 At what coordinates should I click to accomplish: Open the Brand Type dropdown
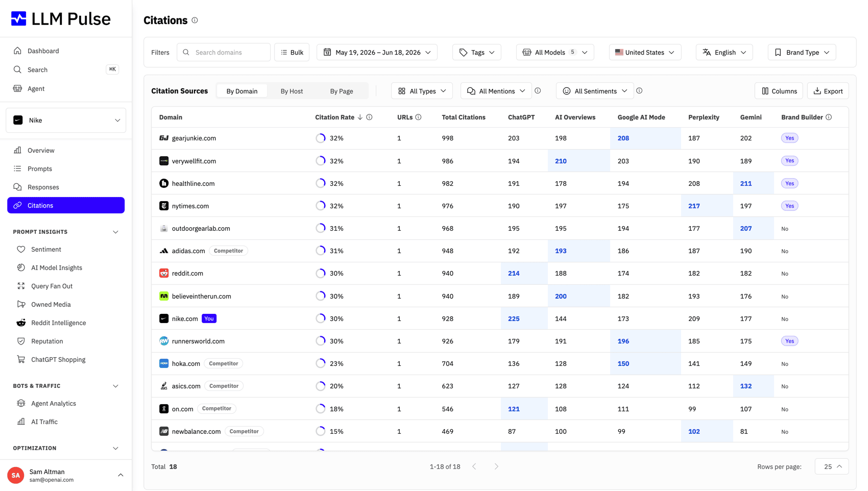tap(802, 53)
